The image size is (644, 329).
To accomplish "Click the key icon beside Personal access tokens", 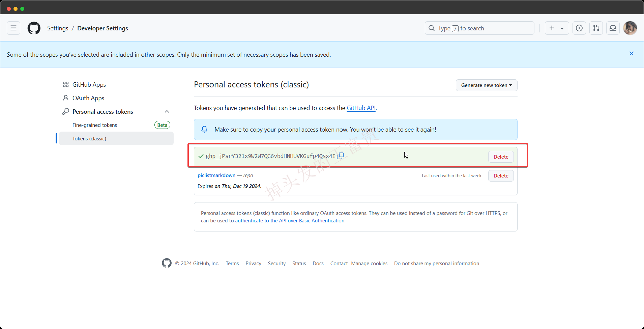I will (x=66, y=111).
